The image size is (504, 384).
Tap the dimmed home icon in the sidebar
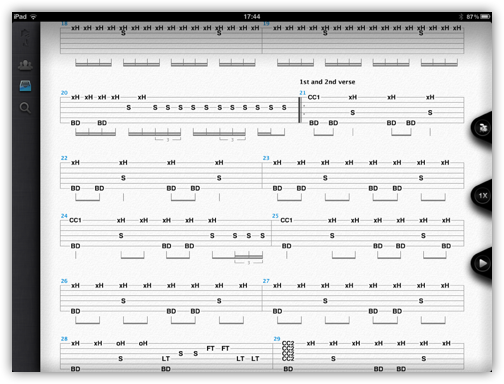point(25,37)
